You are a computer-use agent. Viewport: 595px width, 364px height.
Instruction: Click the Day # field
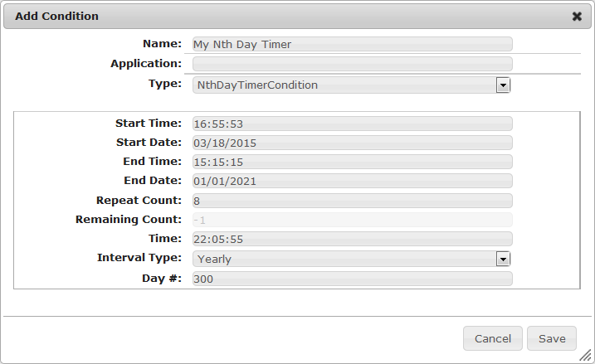pos(352,279)
